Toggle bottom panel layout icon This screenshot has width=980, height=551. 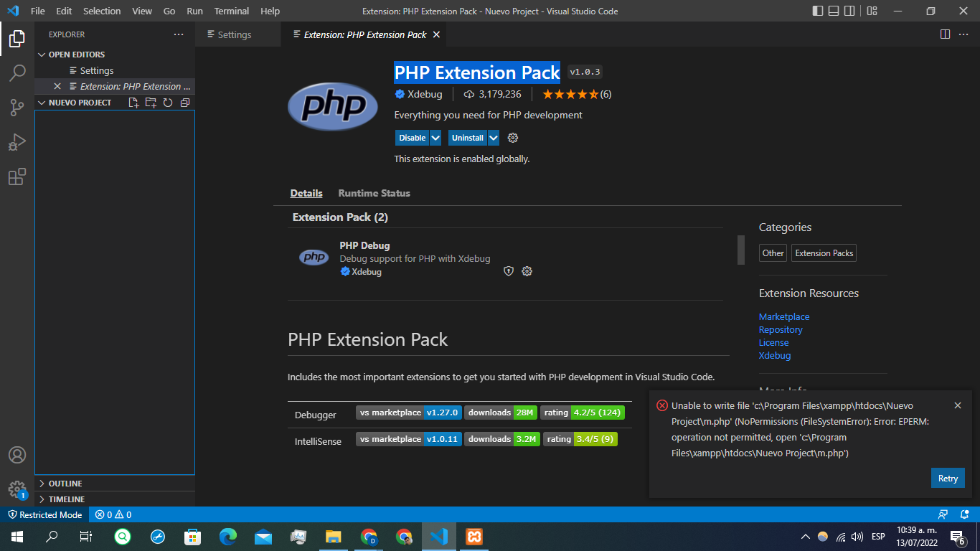(834, 11)
